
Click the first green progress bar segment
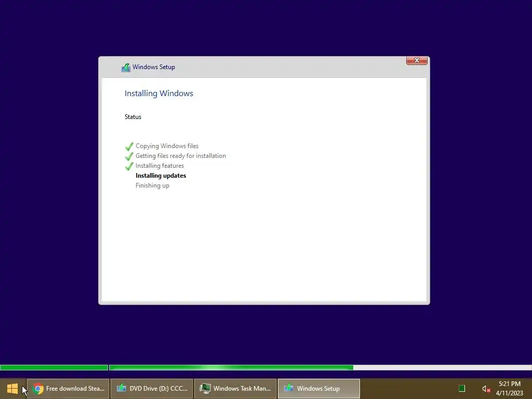point(54,367)
